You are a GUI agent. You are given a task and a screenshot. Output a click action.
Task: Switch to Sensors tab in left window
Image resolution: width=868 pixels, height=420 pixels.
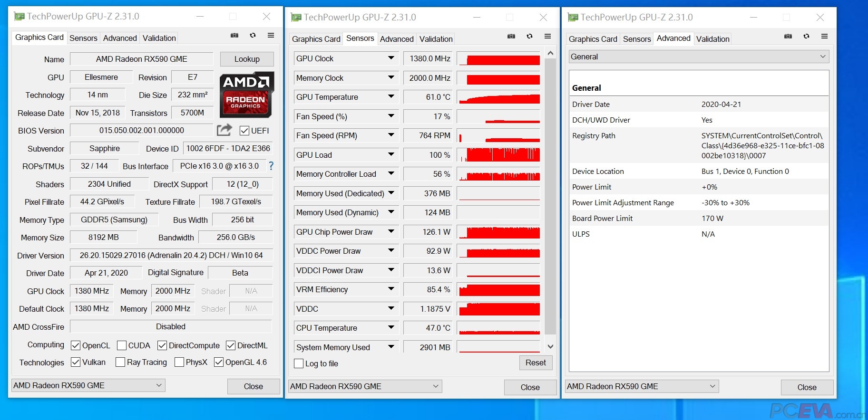(x=83, y=38)
